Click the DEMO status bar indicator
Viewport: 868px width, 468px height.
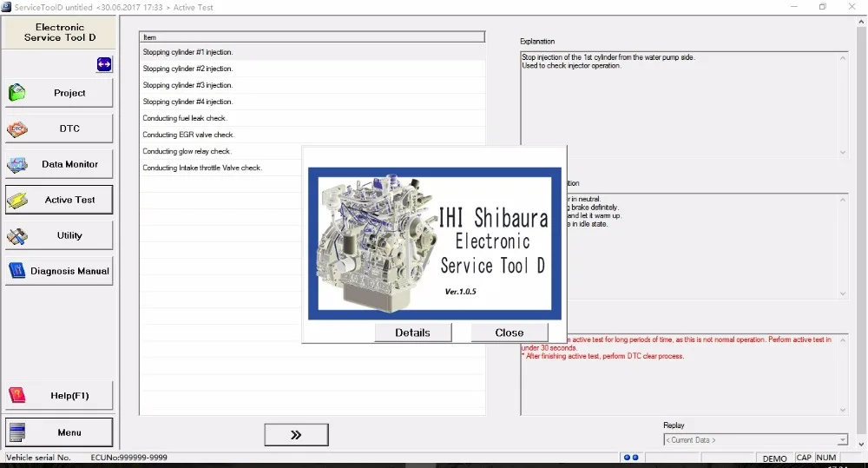coord(774,458)
